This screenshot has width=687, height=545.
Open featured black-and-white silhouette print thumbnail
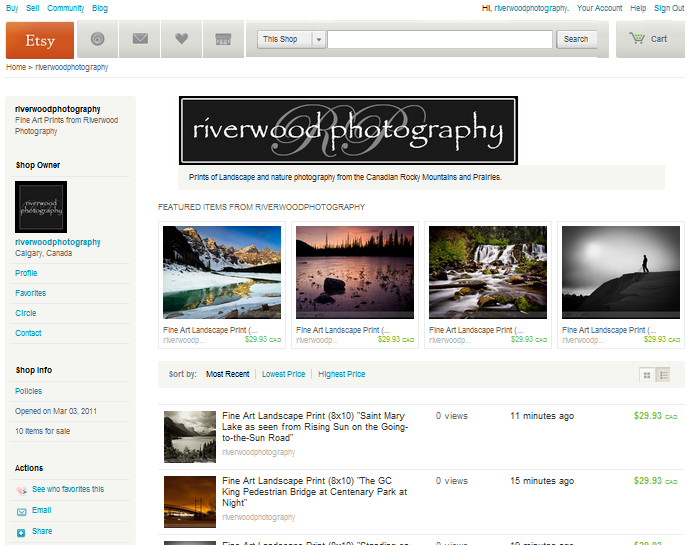(x=621, y=272)
